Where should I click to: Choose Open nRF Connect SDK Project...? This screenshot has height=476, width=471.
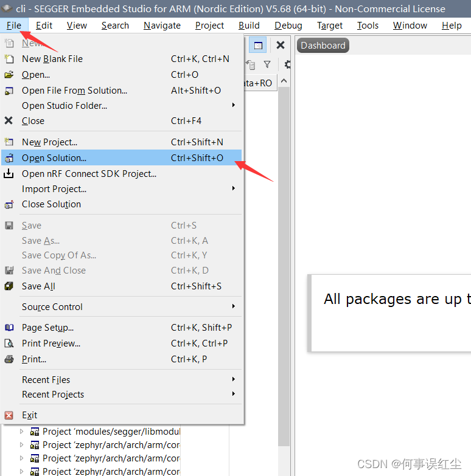[x=122, y=174]
